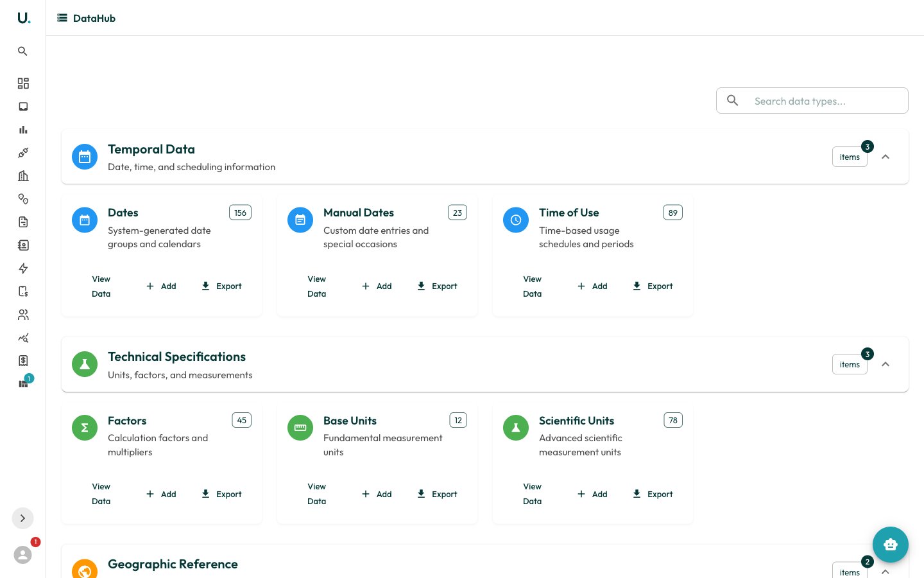Expand the sidebar with the arrow button
Viewport: 924px width, 578px height.
22,518
